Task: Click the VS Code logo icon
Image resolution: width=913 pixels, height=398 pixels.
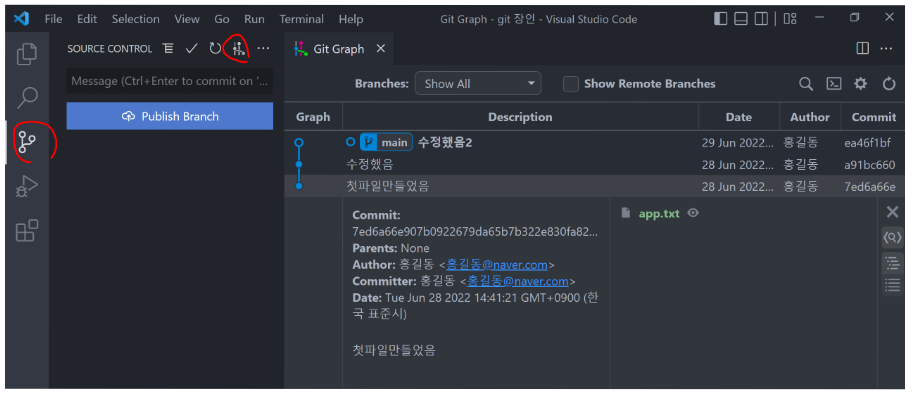Action: 22,19
